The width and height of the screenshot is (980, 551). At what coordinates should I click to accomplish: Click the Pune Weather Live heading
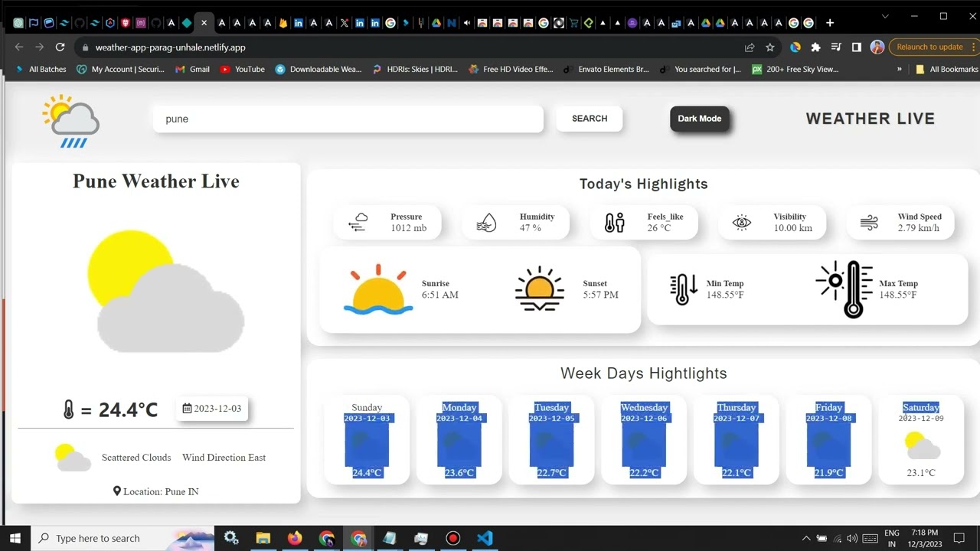pyautogui.click(x=156, y=181)
